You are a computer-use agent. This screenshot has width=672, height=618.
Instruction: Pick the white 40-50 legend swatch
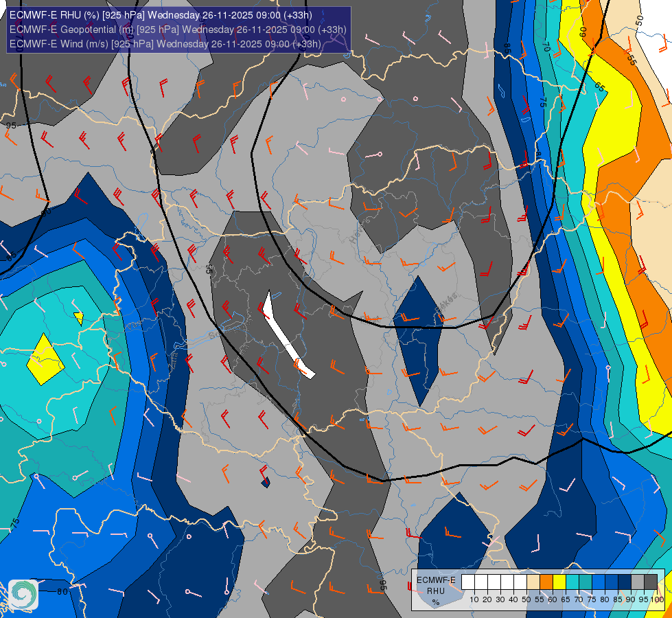click(x=520, y=582)
